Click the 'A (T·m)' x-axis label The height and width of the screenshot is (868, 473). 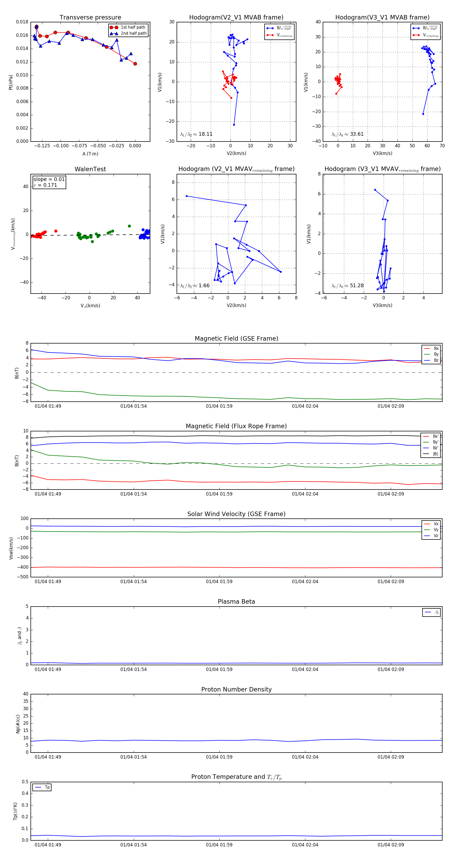(90, 154)
